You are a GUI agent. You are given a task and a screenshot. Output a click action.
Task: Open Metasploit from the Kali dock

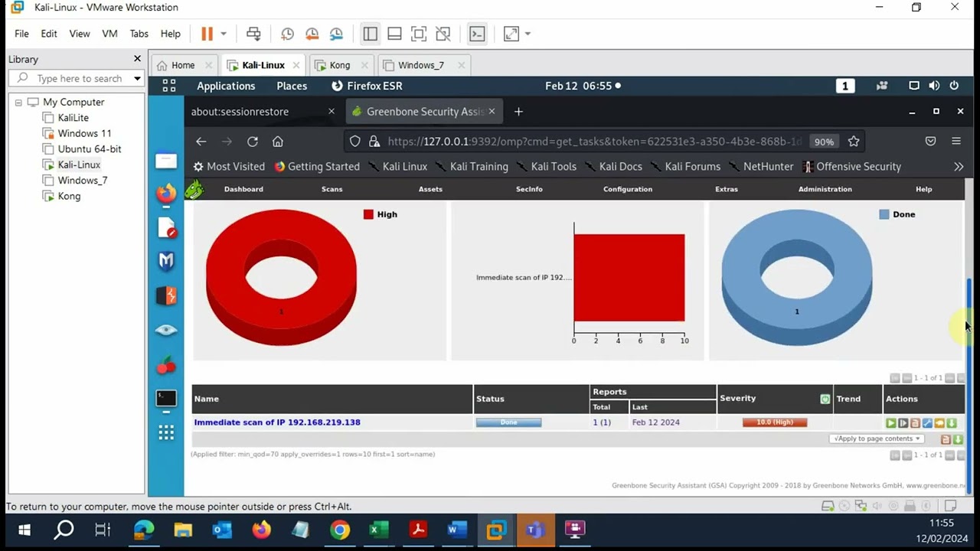click(166, 261)
